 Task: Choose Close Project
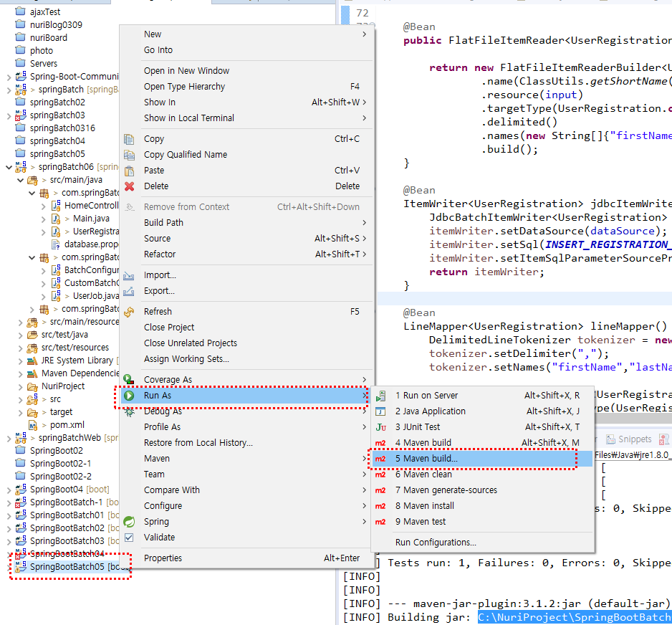[x=246, y=328]
